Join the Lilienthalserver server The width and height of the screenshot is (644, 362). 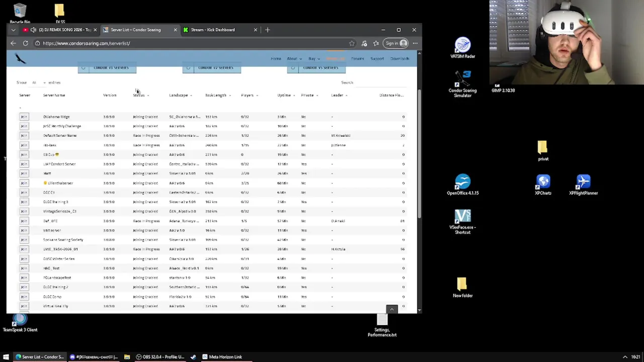(x=24, y=183)
